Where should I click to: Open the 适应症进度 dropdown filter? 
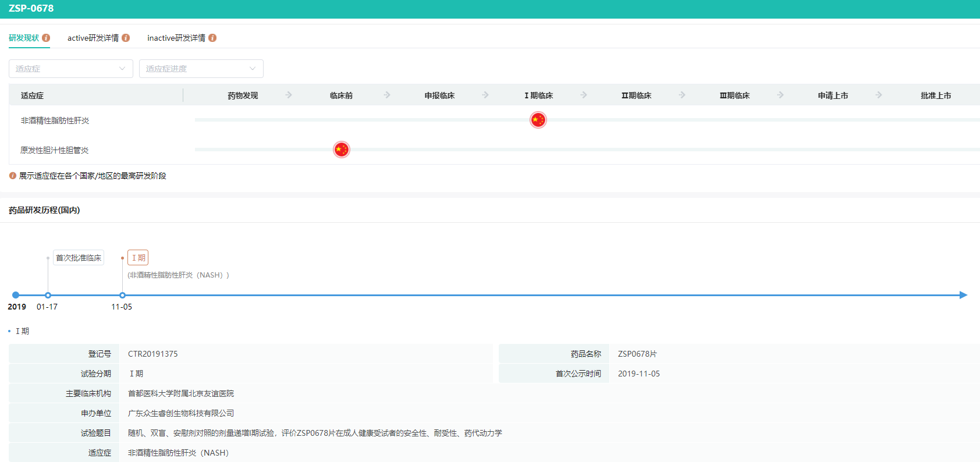tap(201, 69)
